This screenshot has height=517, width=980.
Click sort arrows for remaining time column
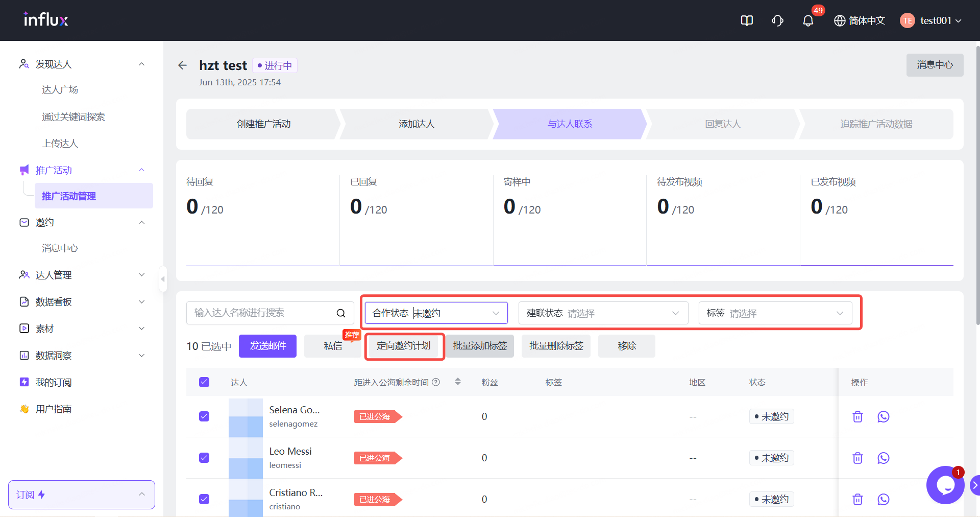tap(458, 382)
